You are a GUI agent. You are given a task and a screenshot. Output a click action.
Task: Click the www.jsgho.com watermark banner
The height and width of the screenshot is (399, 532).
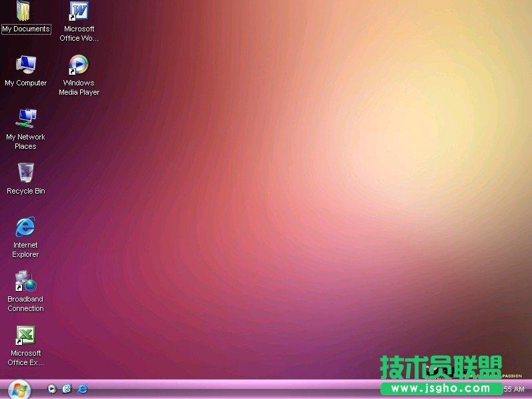(441, 388)
